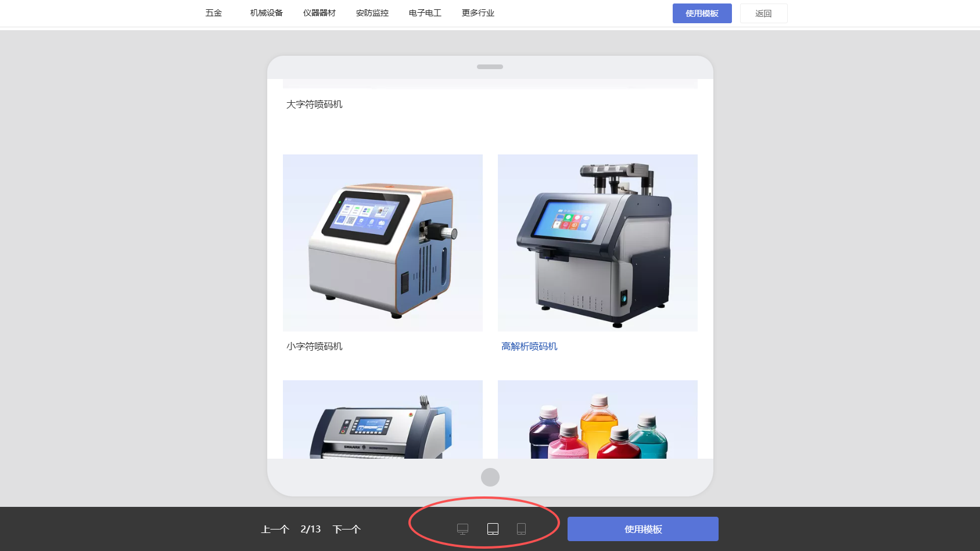980x551 pixels.
Task: Click the 2/13 page counter
Action: pos(311,529)
